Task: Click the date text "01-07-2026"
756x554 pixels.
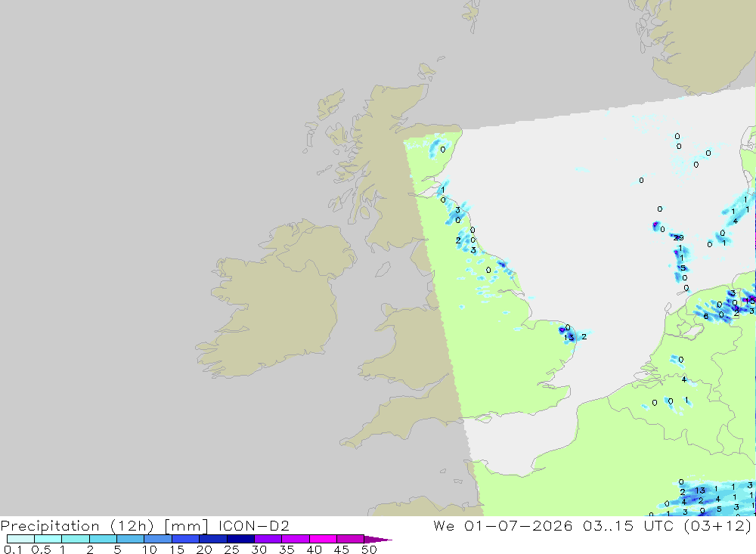Action: tap(519, 525)
